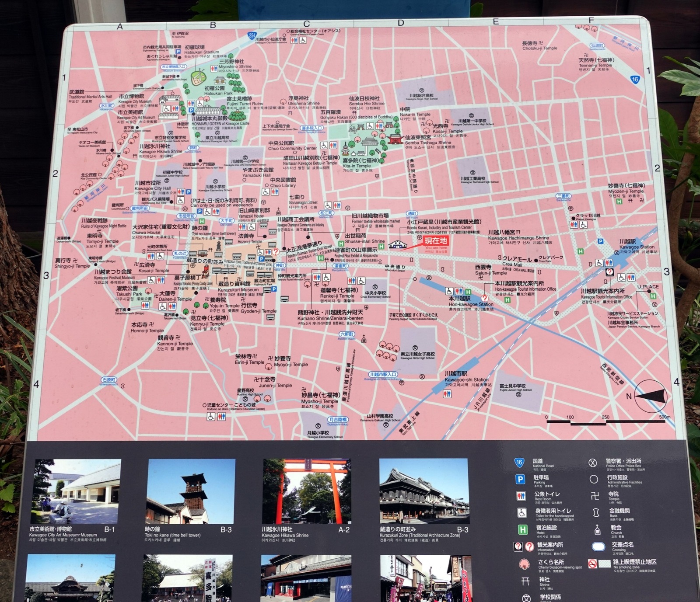Viewport: 700px width, 602px height.
Task: Select the Church icon in the legend
Action: coord(597,529)
